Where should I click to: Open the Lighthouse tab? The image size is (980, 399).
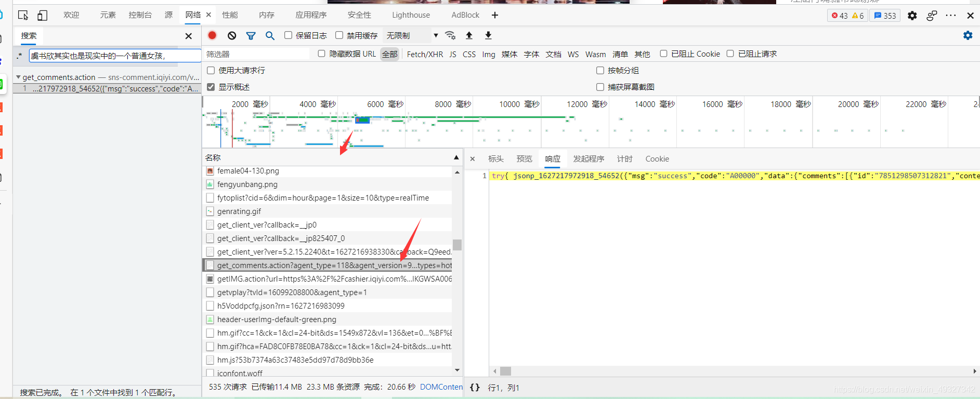click(411, 15)
